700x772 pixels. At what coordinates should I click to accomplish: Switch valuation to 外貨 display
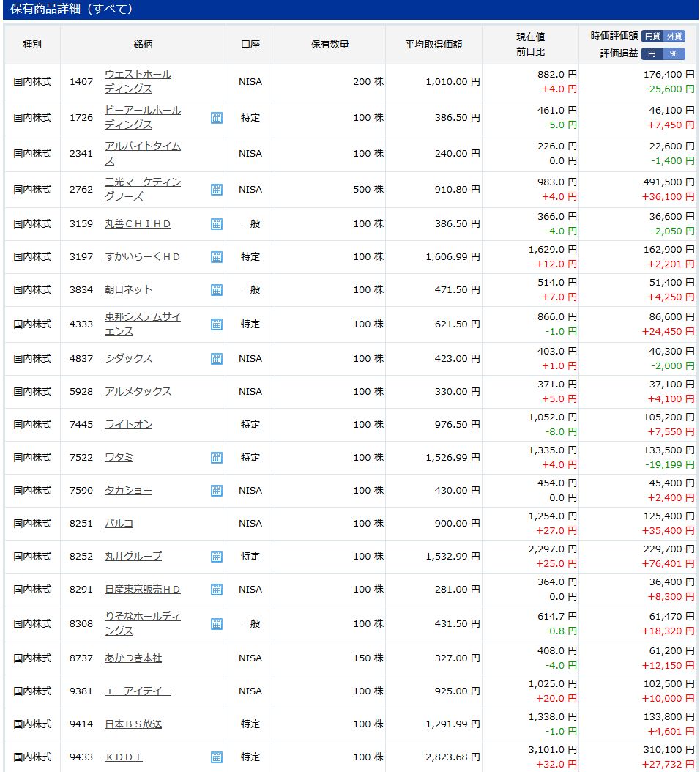pos(674,36)
